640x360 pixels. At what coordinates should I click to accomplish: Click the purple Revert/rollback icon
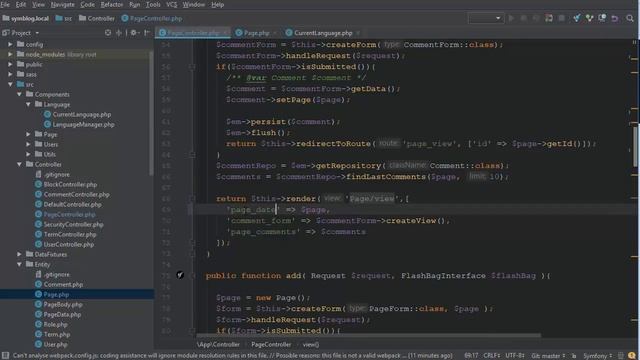614,18
